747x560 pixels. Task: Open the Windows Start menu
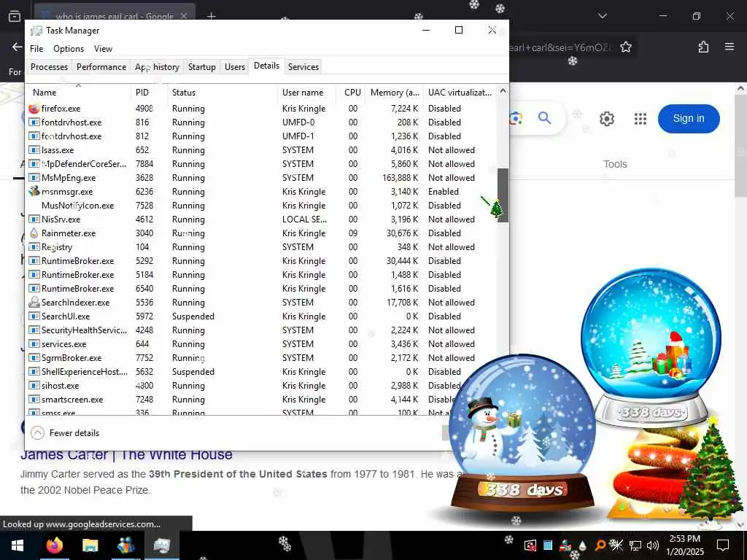tap(18, 545)
